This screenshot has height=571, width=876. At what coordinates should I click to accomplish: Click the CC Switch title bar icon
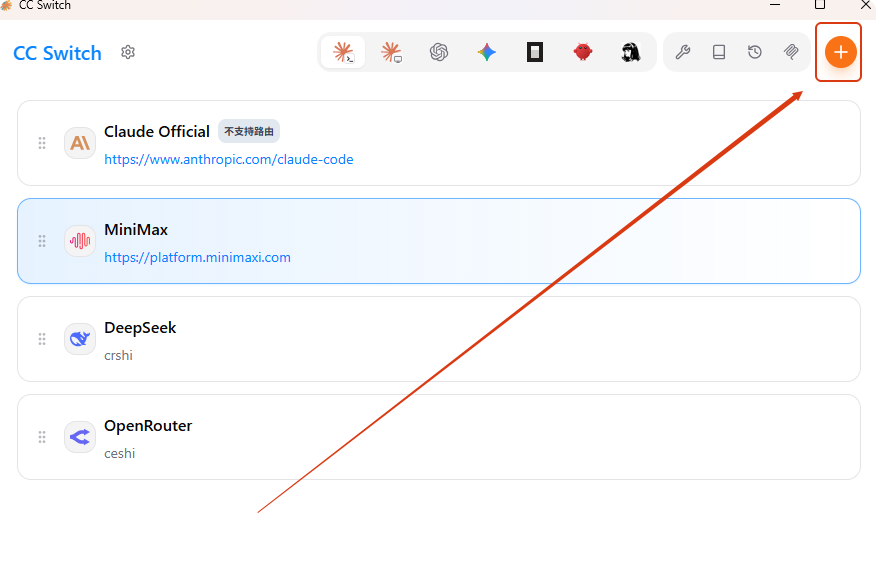[6, 5]
